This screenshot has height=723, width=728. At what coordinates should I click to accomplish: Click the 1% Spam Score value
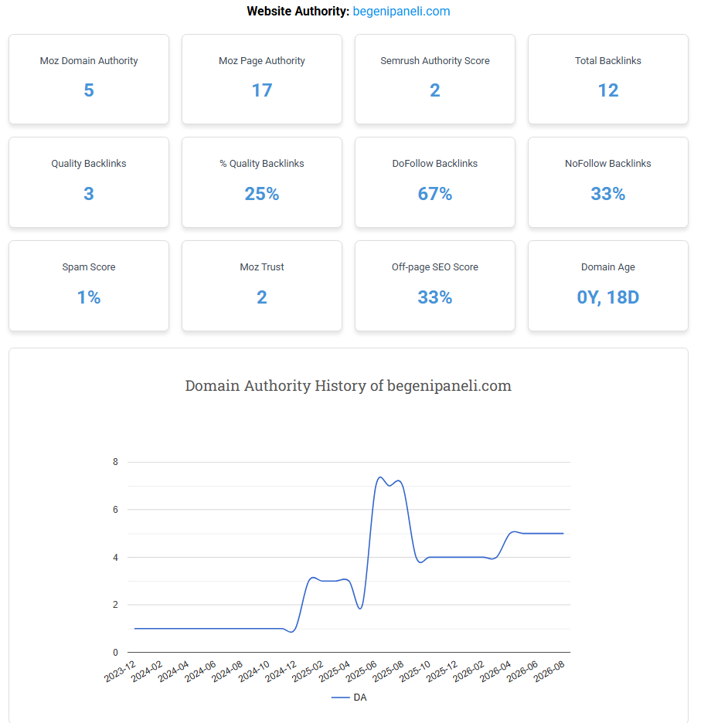[x=89, y=297]
